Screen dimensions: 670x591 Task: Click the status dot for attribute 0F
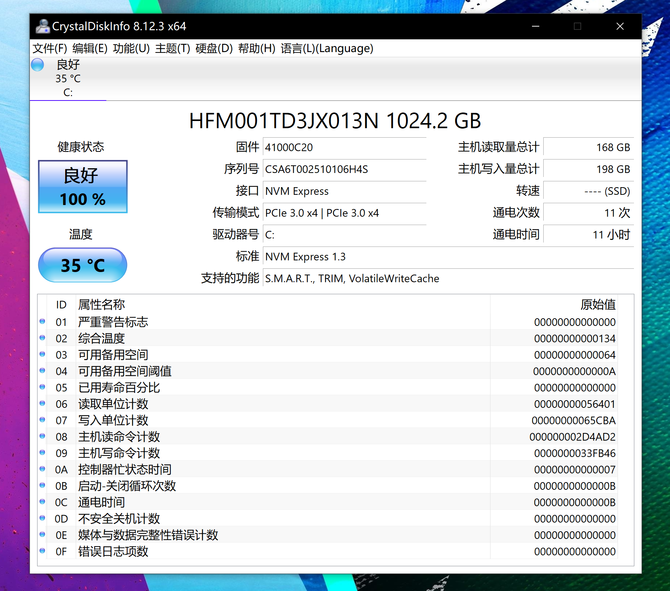(42, 551)
